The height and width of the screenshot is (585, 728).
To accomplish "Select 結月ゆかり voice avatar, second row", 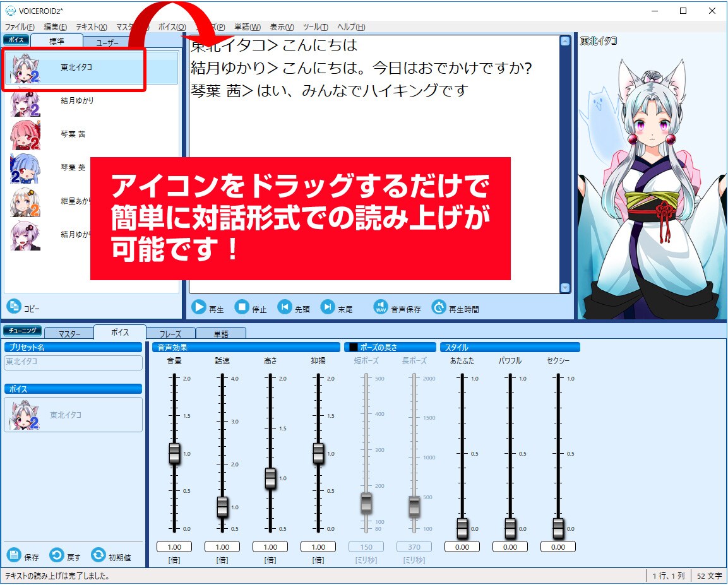I will [25, 102].
